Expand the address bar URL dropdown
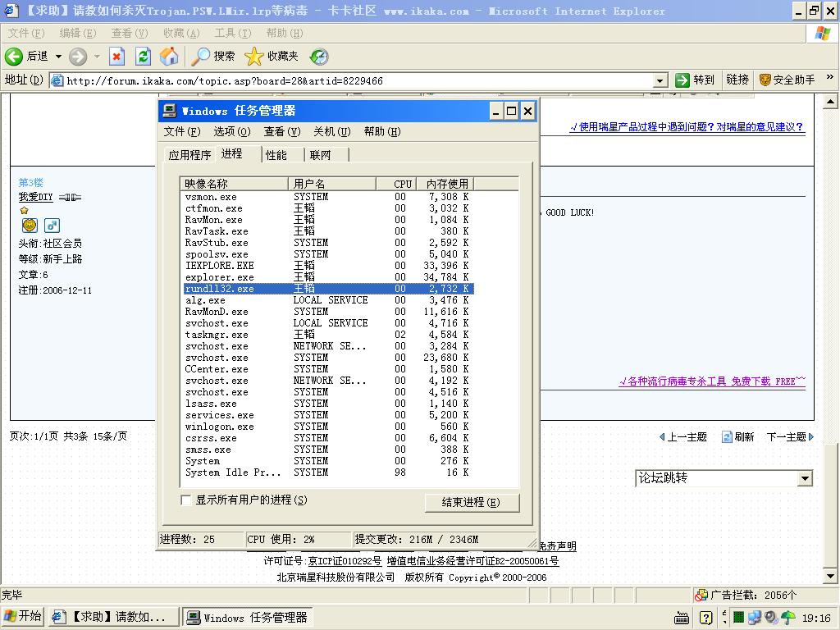The width and height of the screenshot is (840, 630). click(660, 80)
